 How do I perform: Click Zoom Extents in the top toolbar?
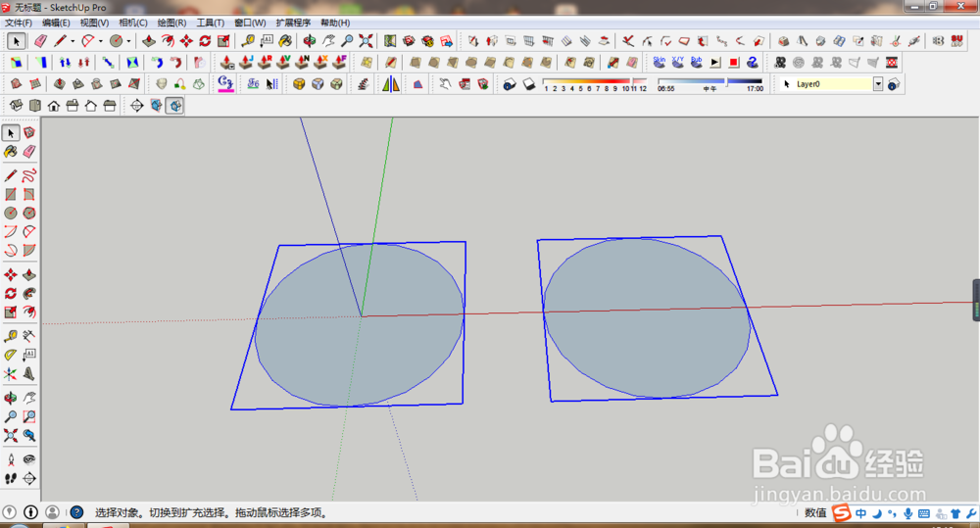[366, 41]
